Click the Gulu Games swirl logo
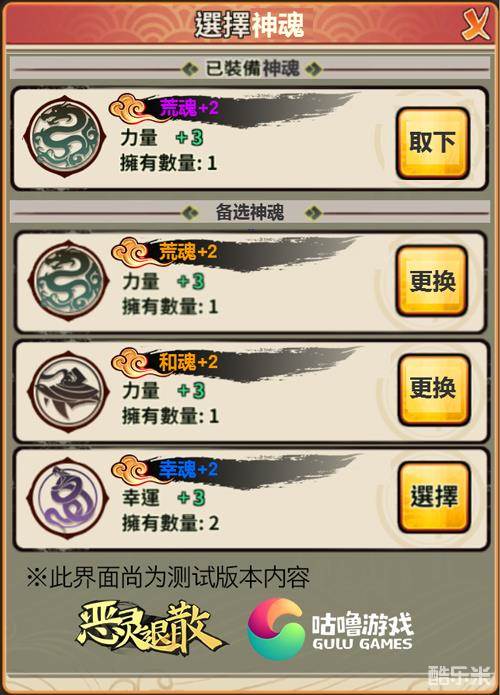Image resolution: width=500 pixels, height=695 pixels. tap(275, 629)
